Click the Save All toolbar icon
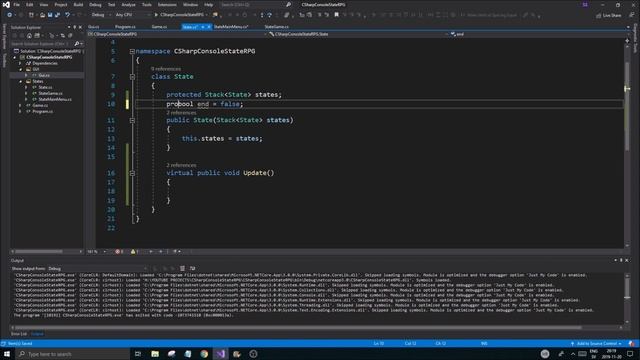Image resolution: width=640 pixels, height=360 pixels. [x=57, y=15]
